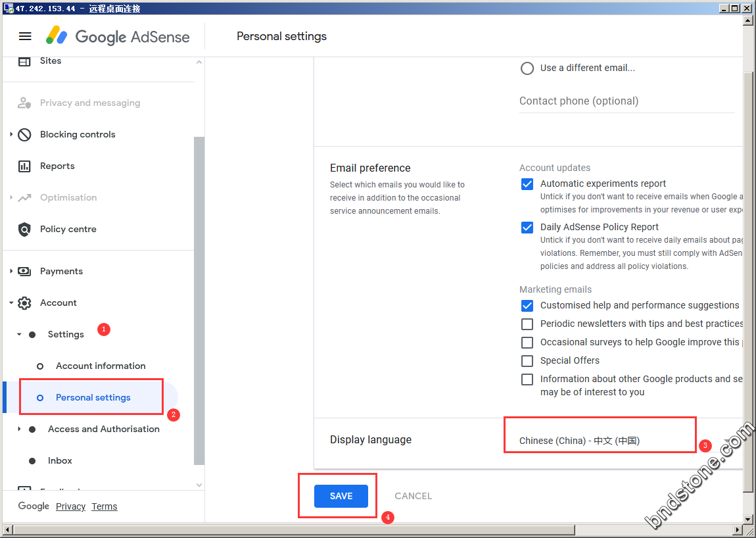Click the Google footer logo

(34, 506)
